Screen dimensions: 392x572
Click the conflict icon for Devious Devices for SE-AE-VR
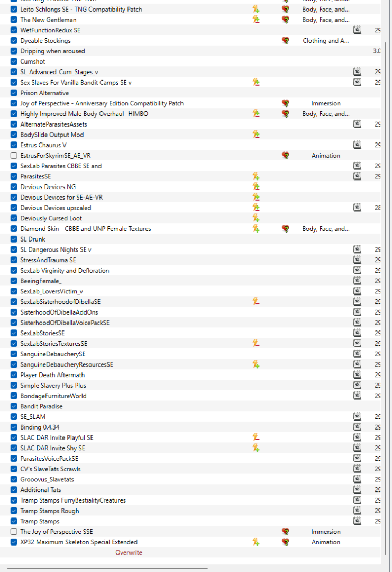[256, 198]
